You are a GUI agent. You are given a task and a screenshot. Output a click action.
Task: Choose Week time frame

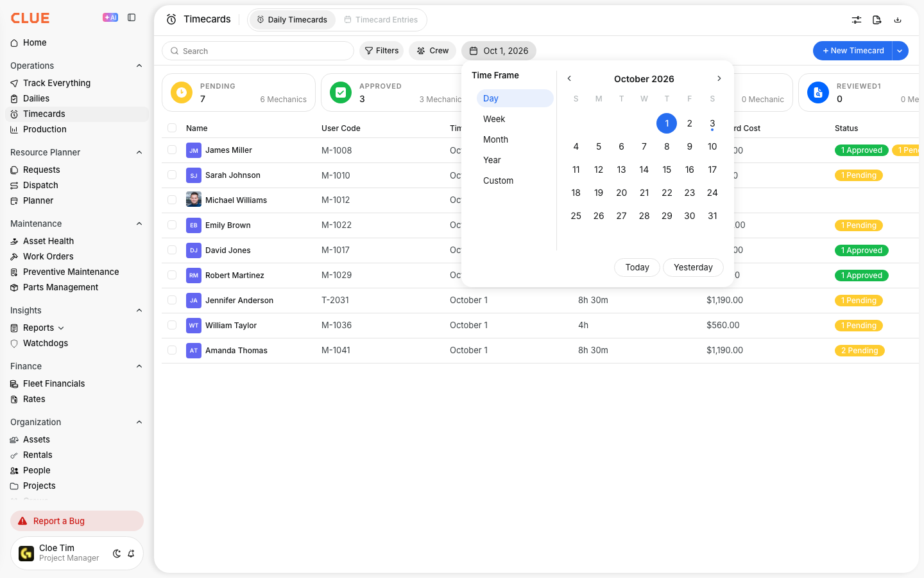(515, 119)
